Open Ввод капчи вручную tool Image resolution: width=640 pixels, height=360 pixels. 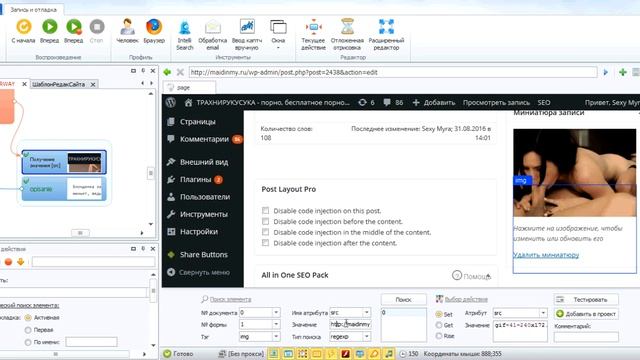point(247,27)
